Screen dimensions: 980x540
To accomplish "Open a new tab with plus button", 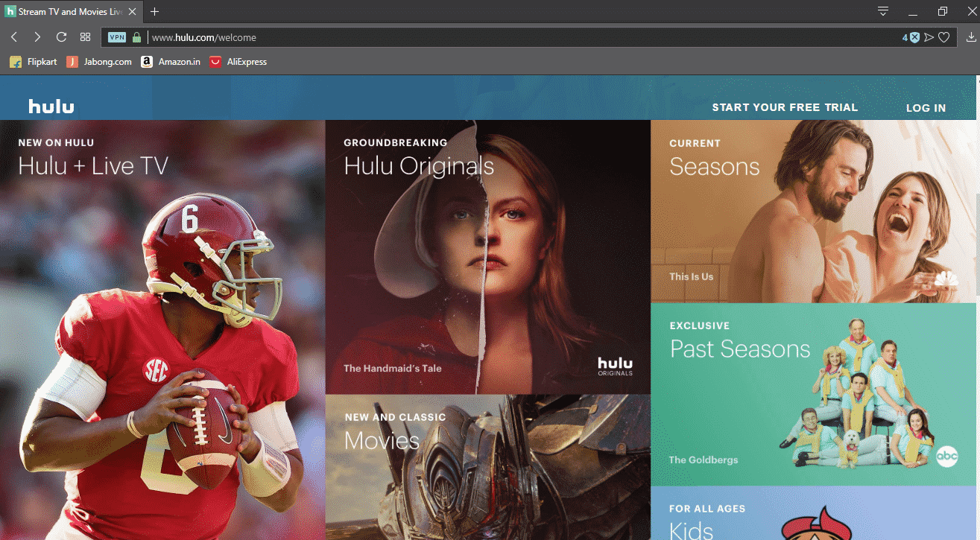I will click(x=155, y=12).
